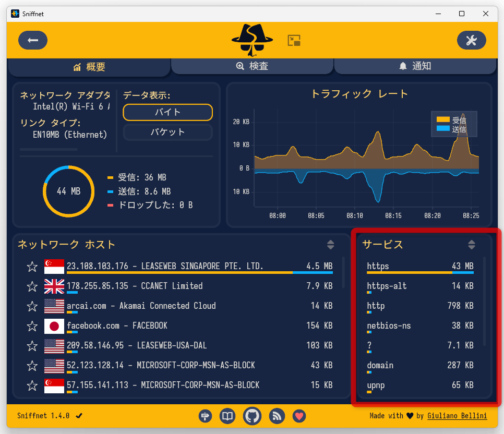Viewport: 504px width, 434px height.
Task: Open the 検査 inspect tab
Action: pos(253,66)
